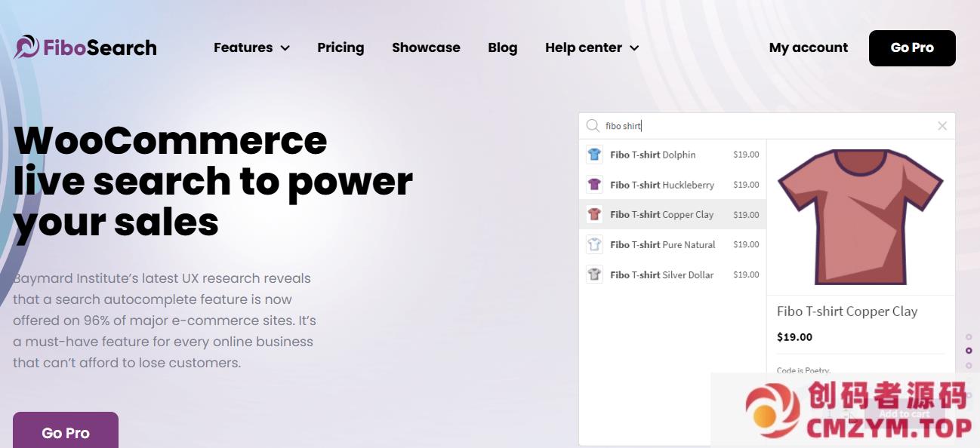Screen dimensions: 980x448
Task: Choose the gray Silver Dollar T-shirt icon
Action: [594, 275]
